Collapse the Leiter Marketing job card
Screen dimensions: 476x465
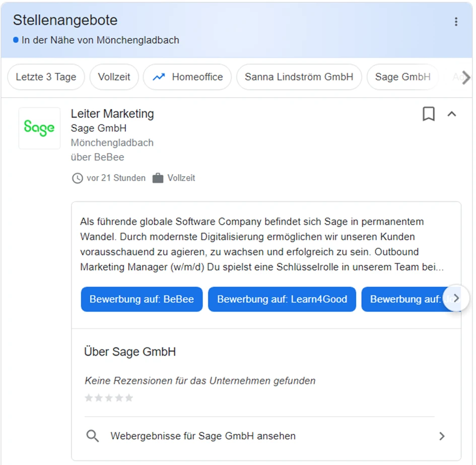point(452,114)
